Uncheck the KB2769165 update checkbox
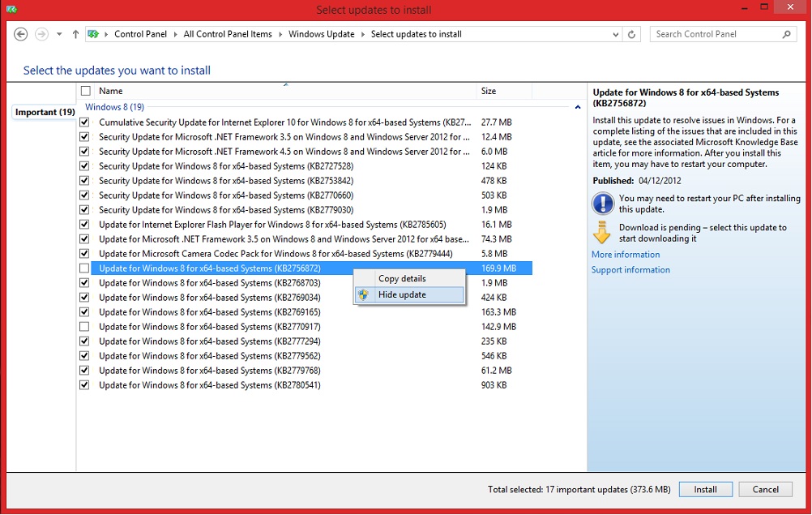 [84, 312]
